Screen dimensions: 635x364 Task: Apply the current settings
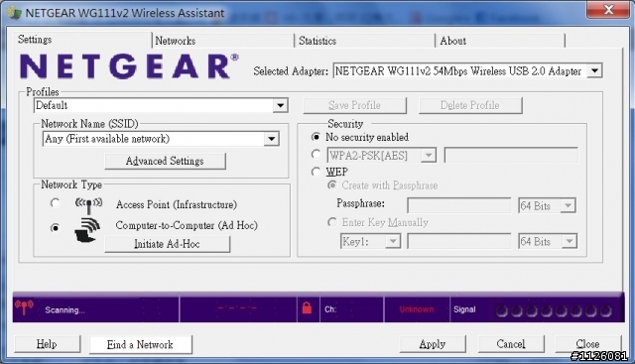[433, 344]
